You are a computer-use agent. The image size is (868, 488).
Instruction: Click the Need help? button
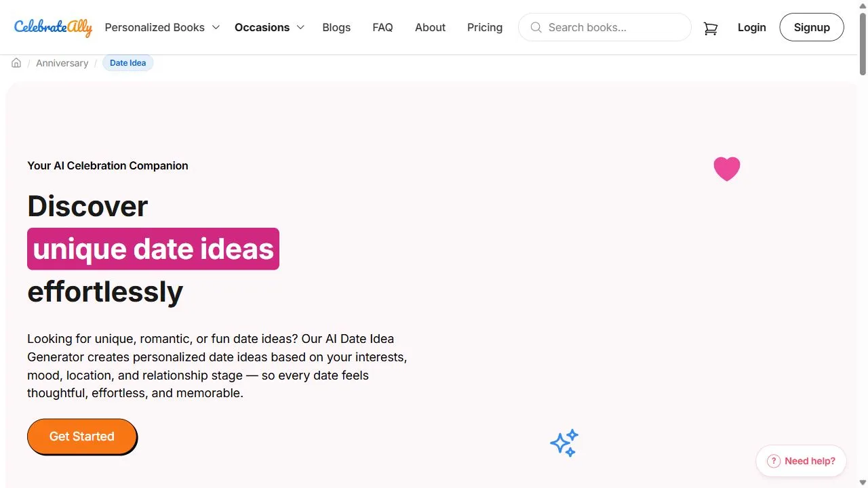tap(801, 461)
